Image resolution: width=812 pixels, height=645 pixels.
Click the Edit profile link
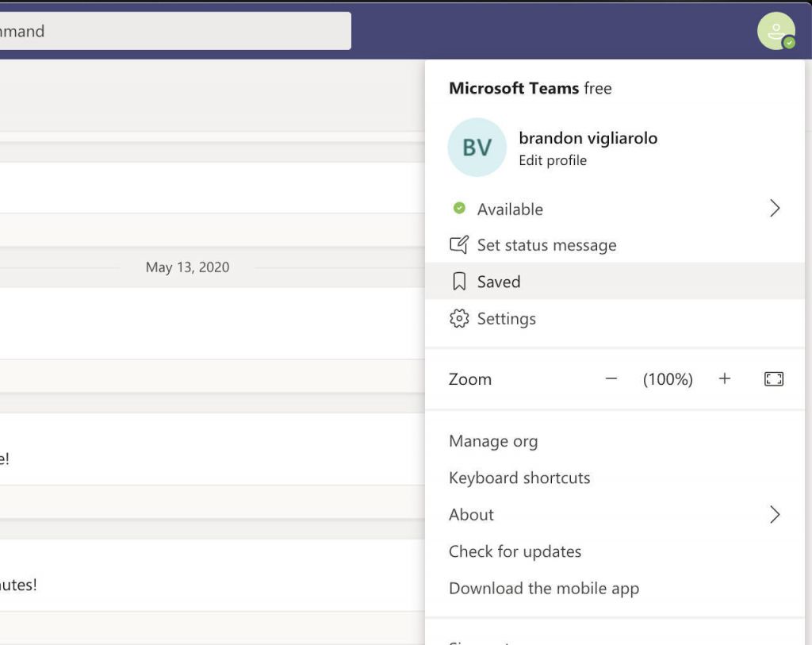552,160
